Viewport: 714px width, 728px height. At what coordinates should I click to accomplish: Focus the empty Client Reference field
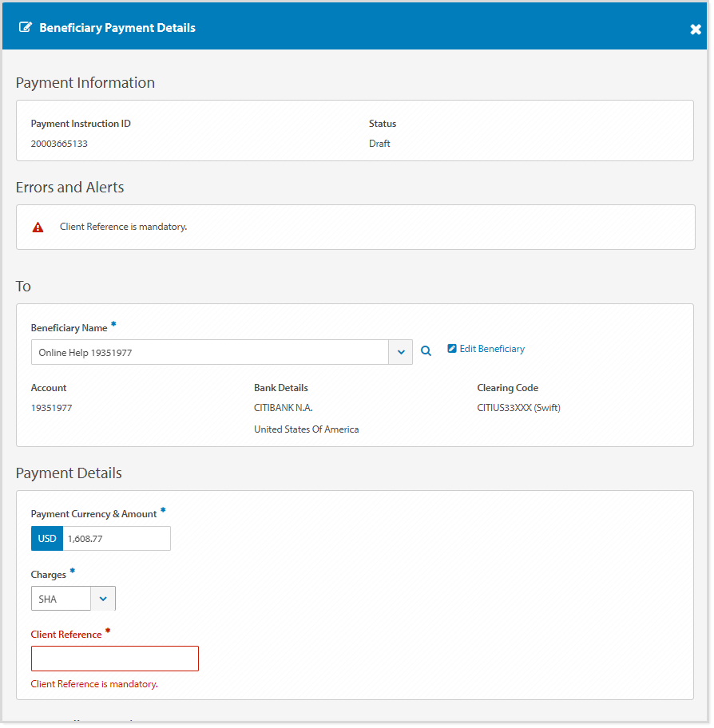coord(115,659)
